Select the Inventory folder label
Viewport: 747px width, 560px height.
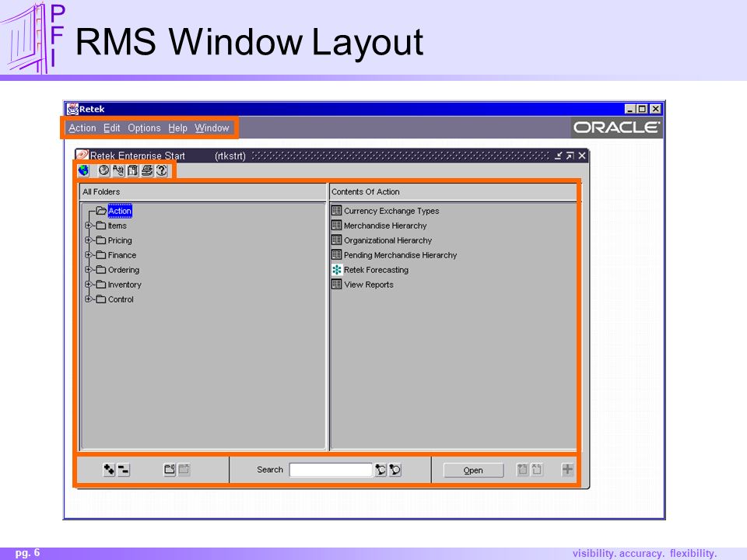click(x=124, y=285)
